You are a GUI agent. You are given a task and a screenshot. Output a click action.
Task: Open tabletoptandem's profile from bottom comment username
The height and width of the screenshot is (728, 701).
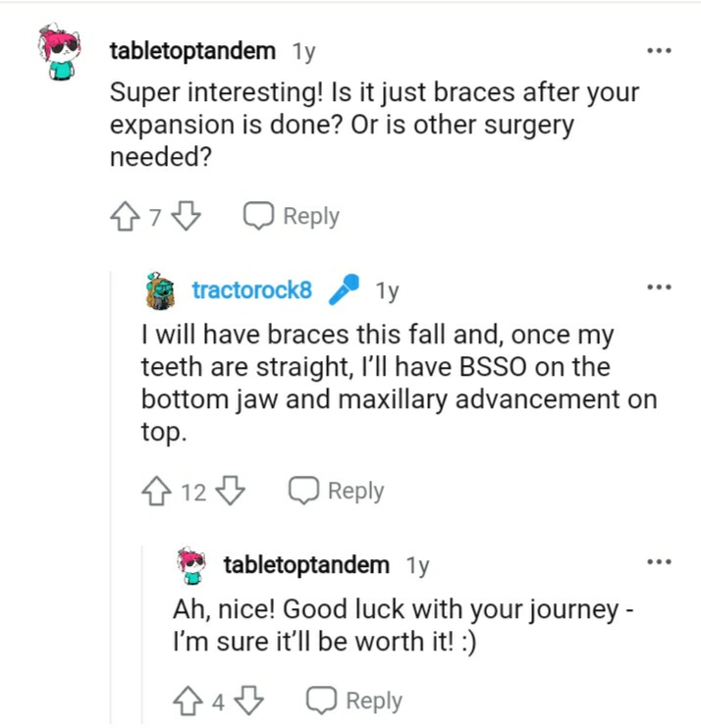click(x=306, y=565)
